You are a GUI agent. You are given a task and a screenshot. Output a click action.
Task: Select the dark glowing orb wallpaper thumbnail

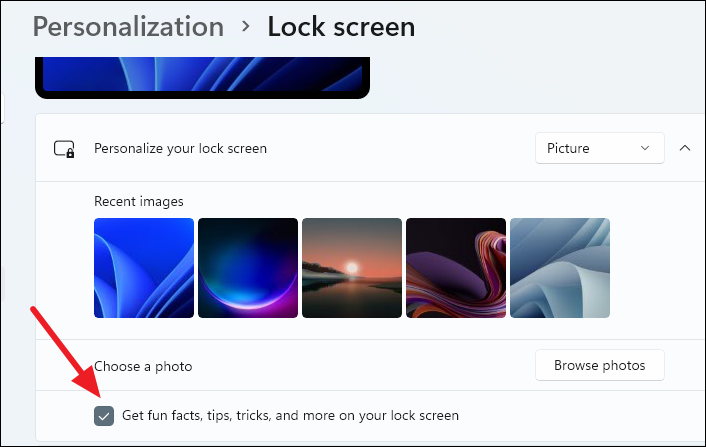click(x=248, y=268)
